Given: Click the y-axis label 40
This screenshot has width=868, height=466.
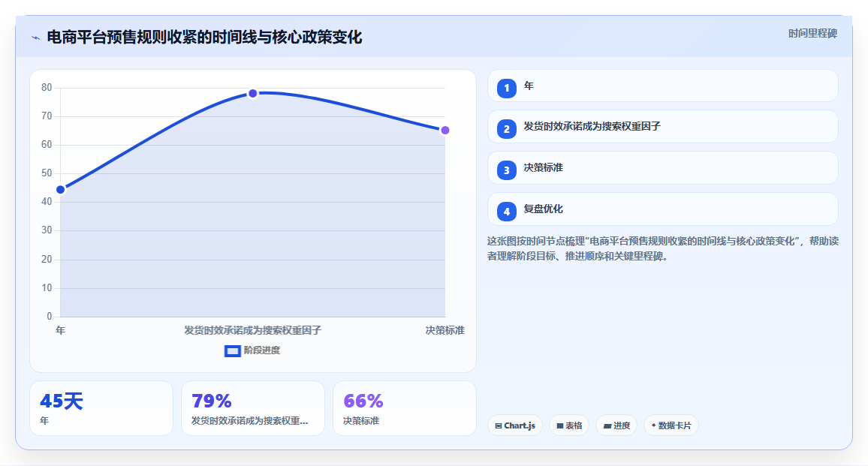Looking at the screenshot, I should 47,201.
